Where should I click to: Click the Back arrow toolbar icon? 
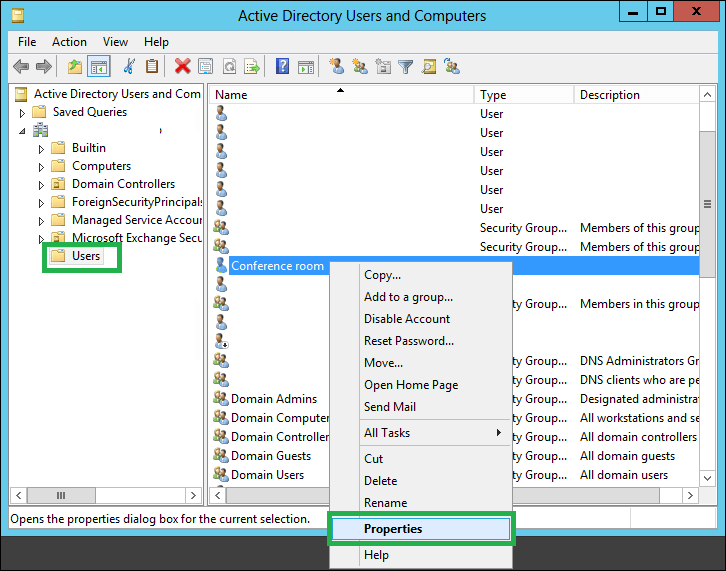(x=21, y=67)
